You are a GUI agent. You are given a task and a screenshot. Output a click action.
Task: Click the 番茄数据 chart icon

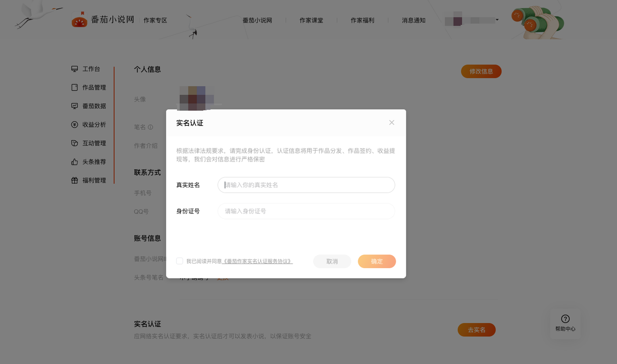[x=74, y=106]
